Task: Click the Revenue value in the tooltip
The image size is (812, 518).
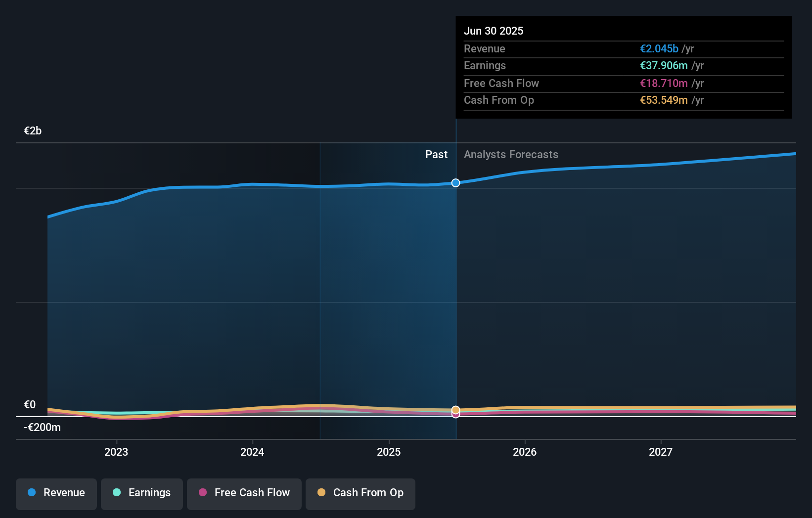Action: coord(659,48)
